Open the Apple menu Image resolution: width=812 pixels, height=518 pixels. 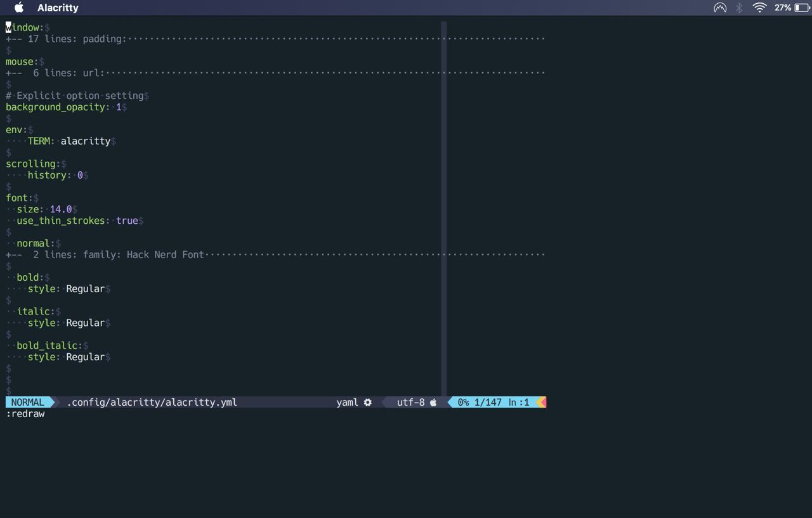click(x=19, y=8)
